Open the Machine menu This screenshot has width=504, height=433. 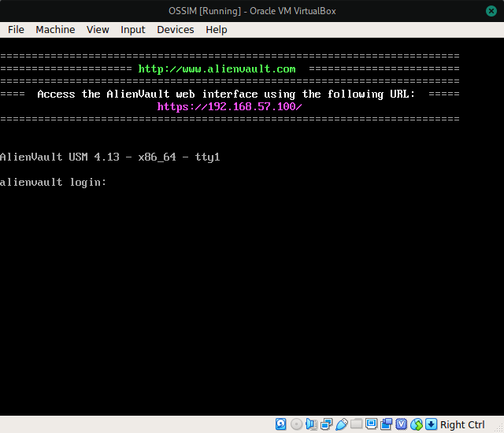[x=55, y=30]
